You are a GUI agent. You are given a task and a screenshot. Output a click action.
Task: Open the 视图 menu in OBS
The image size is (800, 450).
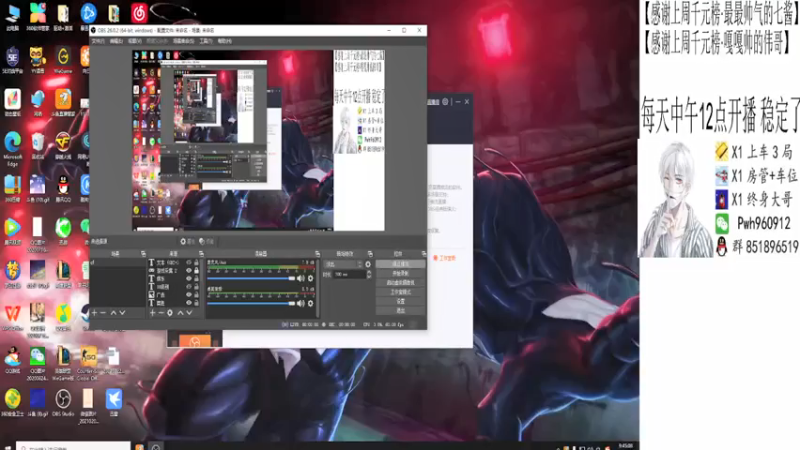[135, 41]
